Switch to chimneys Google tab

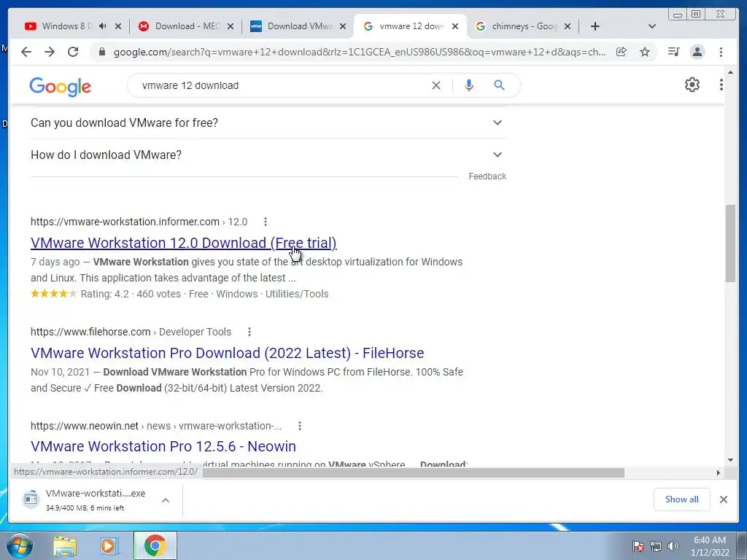coord(524,26)
